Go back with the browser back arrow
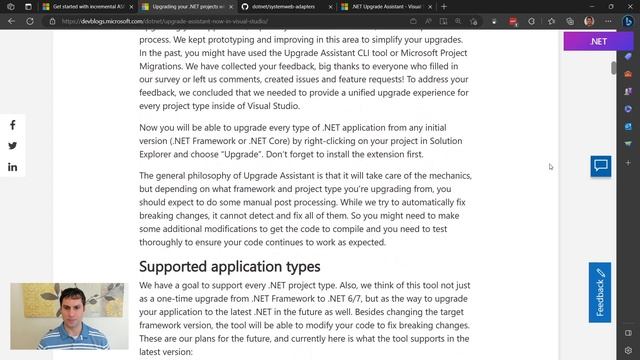This screenshot has height=360, width=640. [11, 21]
